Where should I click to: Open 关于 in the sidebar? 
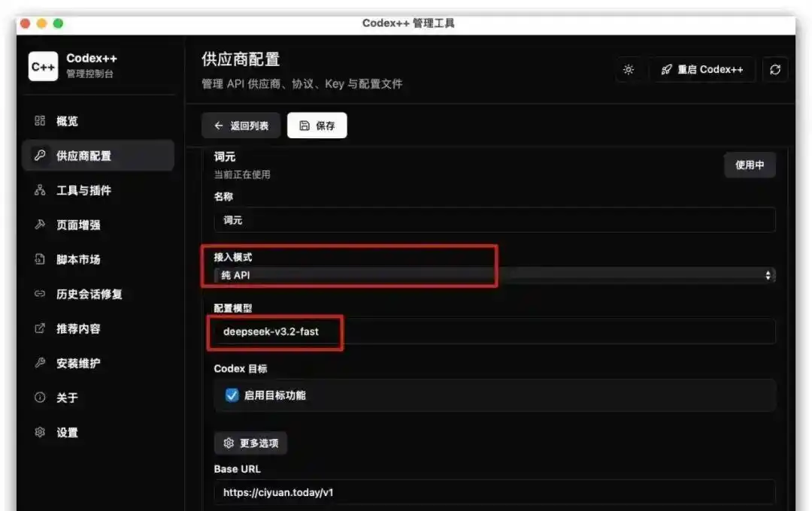98,398
